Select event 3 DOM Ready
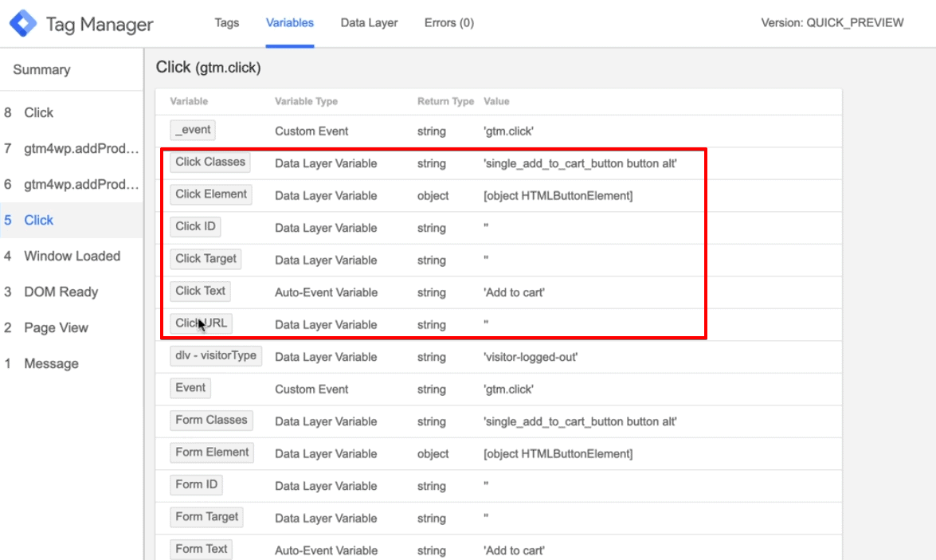 59,292
